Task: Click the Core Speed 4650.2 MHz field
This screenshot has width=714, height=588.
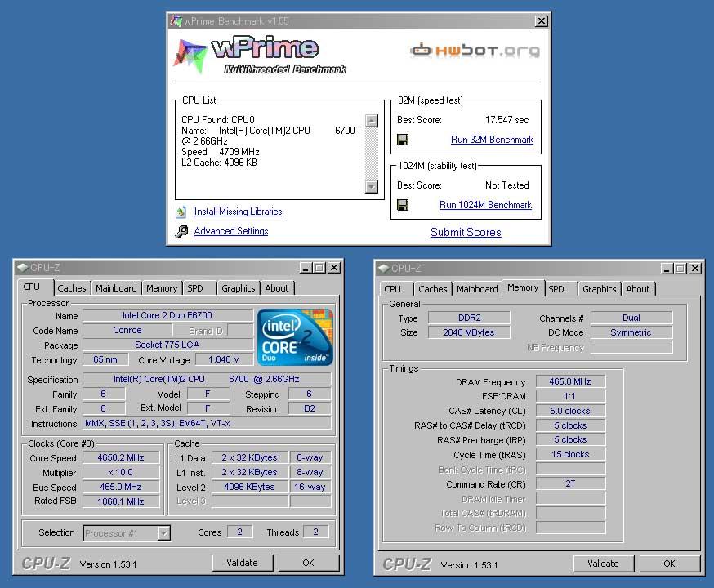Action: click(121, 457)
